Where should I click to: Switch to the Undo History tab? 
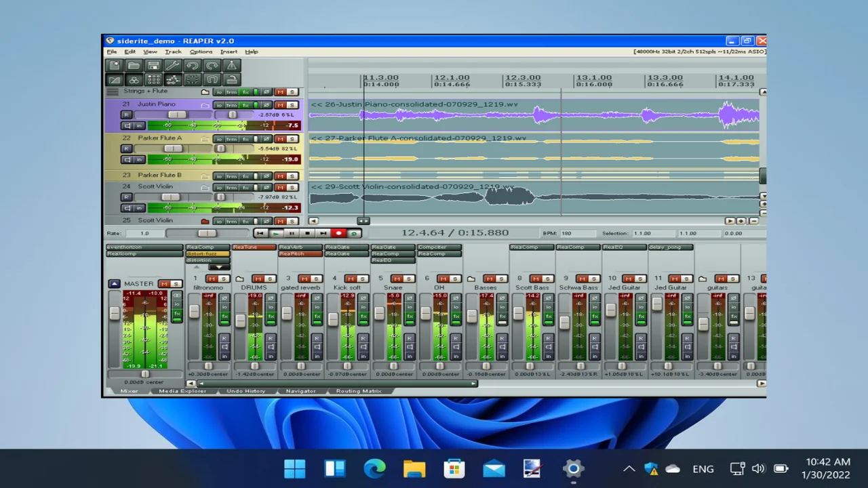[x=245, y=391]
